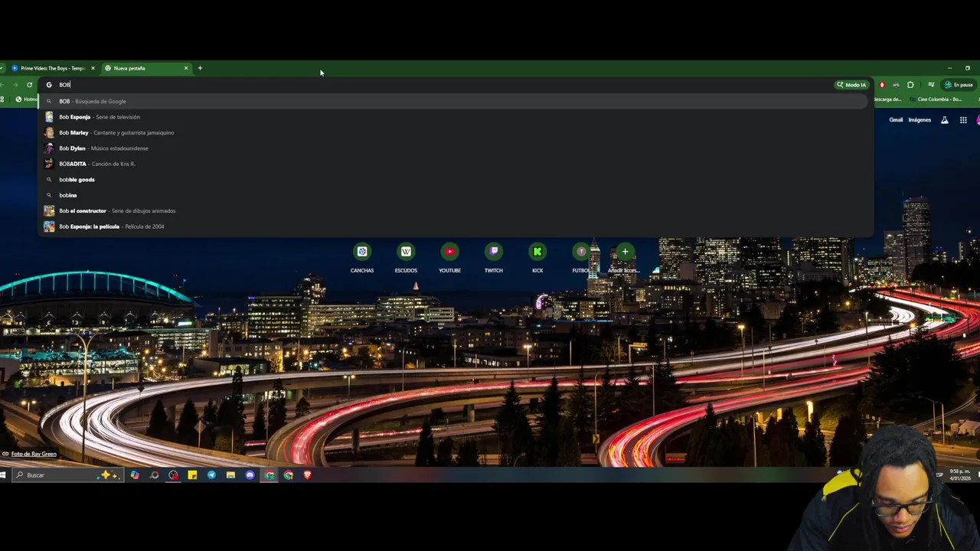Open YOUTUBE shortcut
The image size is (980, 551).
click(x=449, y=258)
